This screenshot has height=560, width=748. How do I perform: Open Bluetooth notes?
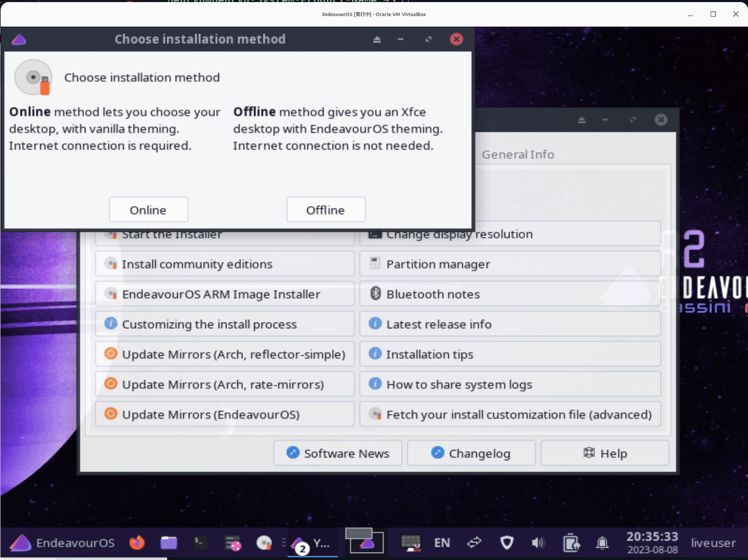coord(510,294)
